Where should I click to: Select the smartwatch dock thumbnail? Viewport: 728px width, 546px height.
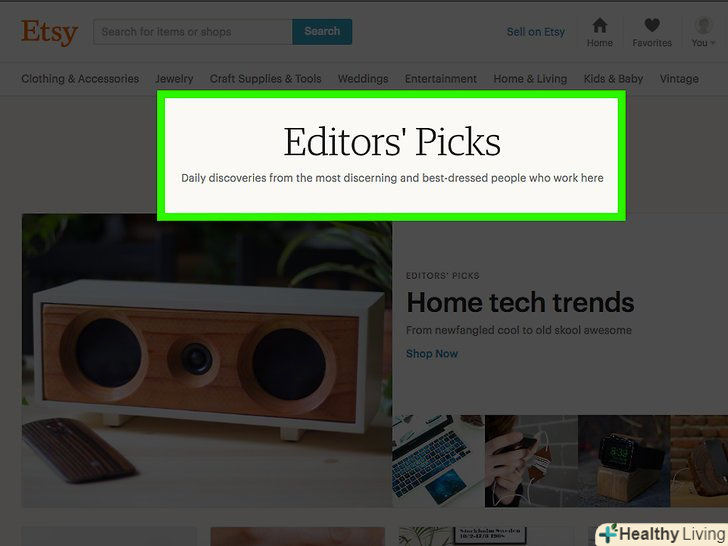tap(624, 461)
